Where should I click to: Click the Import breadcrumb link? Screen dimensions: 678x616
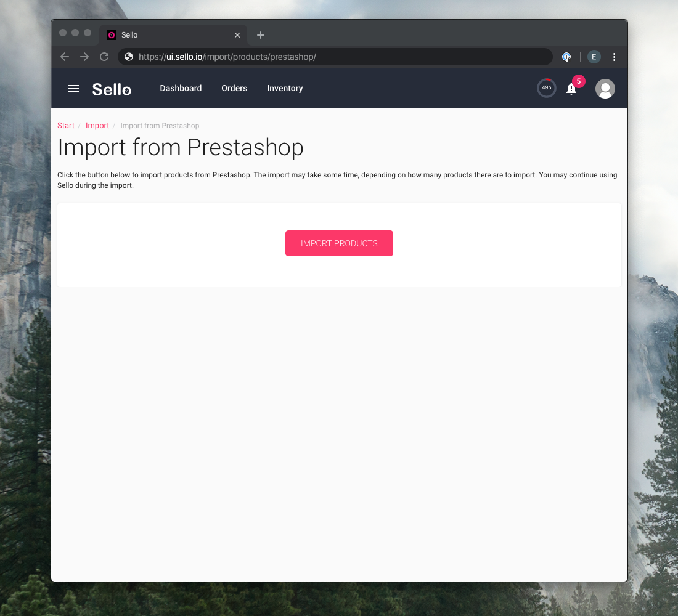(97, 126)
